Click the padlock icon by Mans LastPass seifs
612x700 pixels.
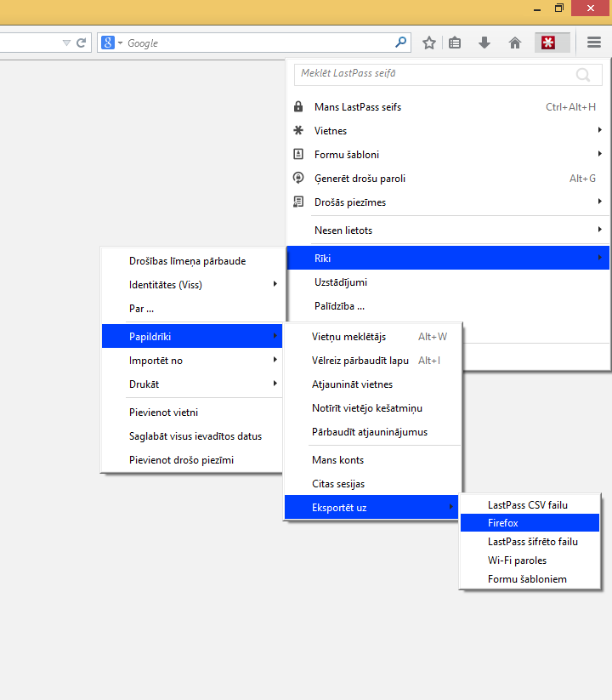click(298, 106)
